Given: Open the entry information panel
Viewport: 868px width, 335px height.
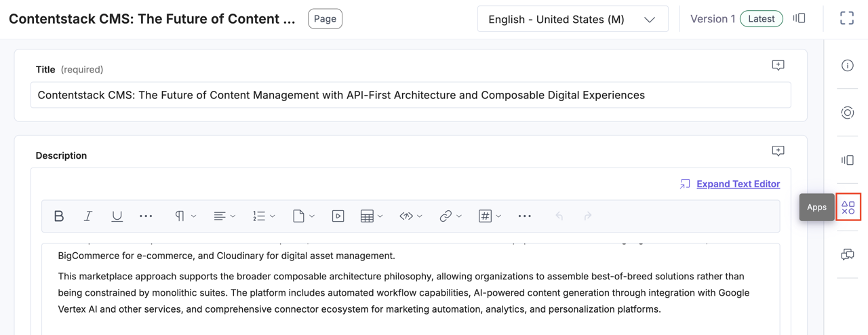Looking at the screenshot, I should (848, 66).
